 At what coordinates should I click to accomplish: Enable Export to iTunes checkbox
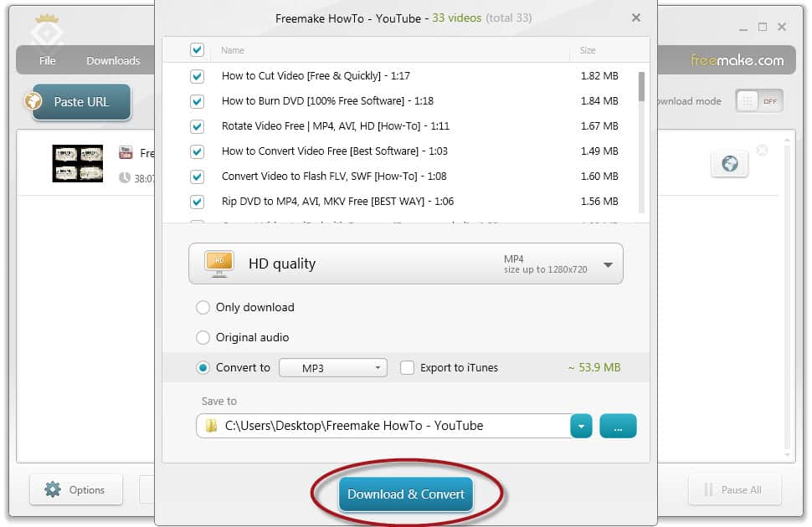407,367
